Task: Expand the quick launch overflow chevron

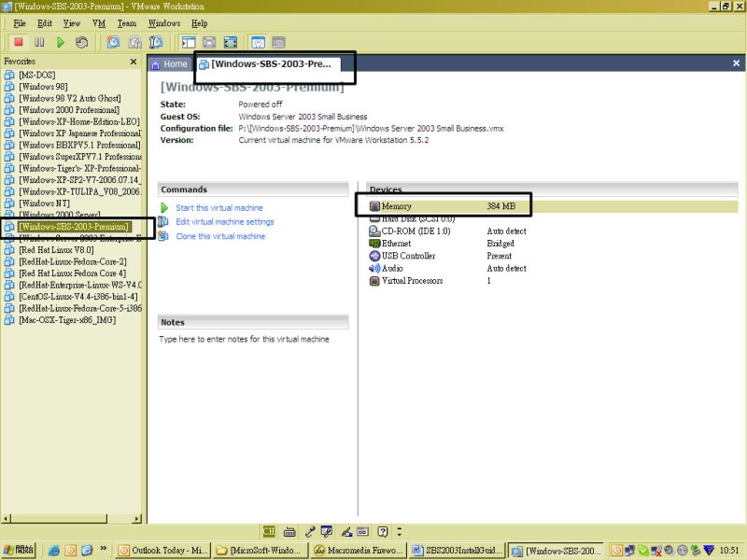Action: tap(104, 548)
